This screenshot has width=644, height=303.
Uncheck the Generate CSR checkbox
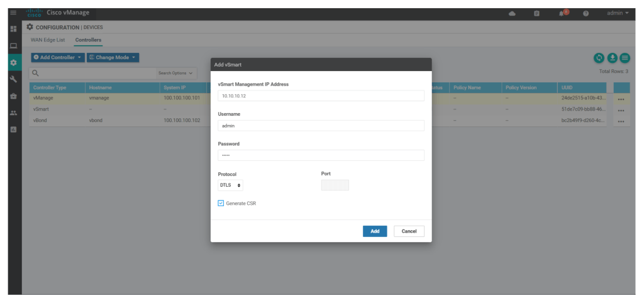(x=221, y=203)
